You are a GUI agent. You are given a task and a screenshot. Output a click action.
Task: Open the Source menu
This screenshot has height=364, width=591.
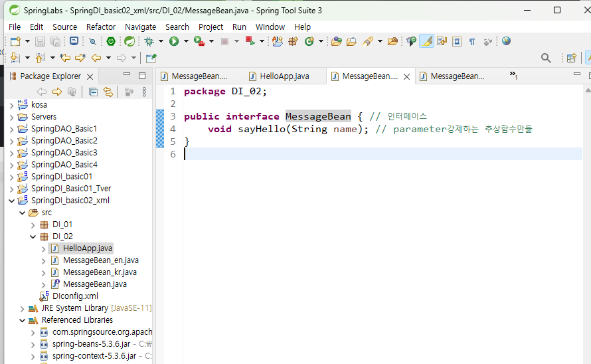65,27
